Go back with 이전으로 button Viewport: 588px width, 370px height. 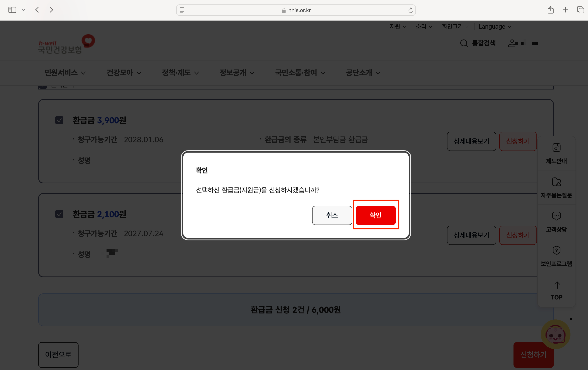[x=58, y=355]
